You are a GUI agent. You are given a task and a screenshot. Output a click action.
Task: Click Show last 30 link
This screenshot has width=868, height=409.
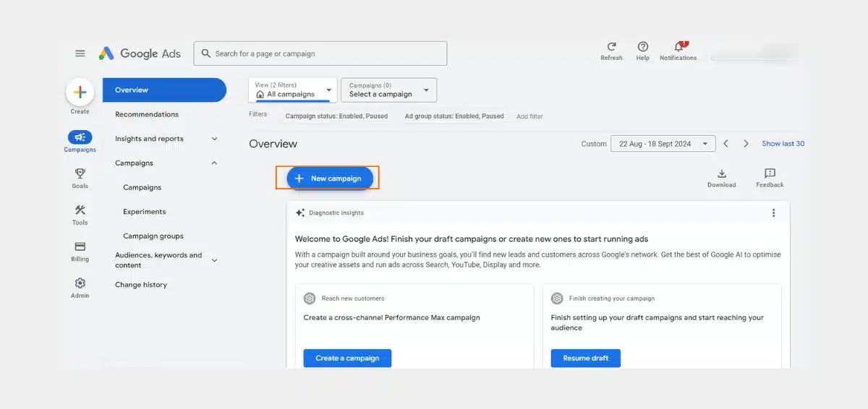pos(783,144)
